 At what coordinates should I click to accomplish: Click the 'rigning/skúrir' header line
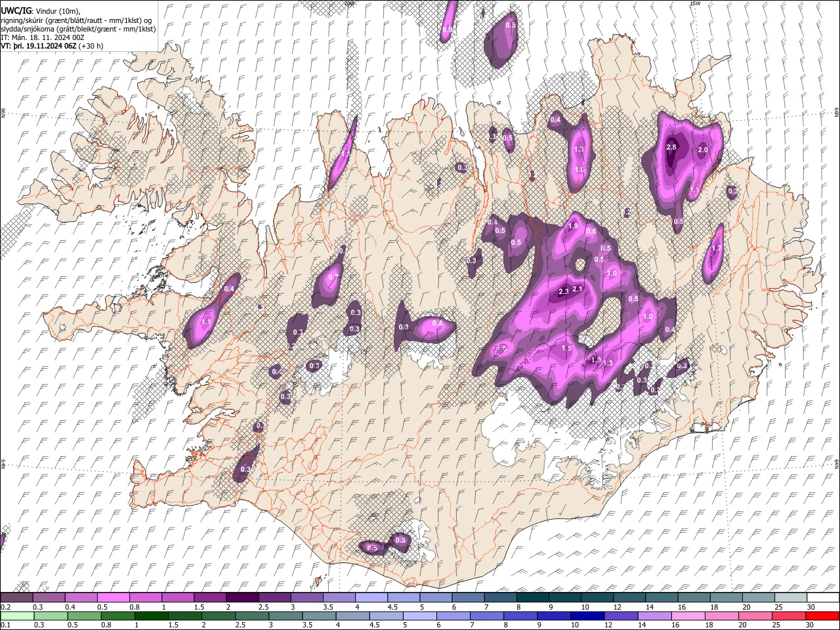77,20
